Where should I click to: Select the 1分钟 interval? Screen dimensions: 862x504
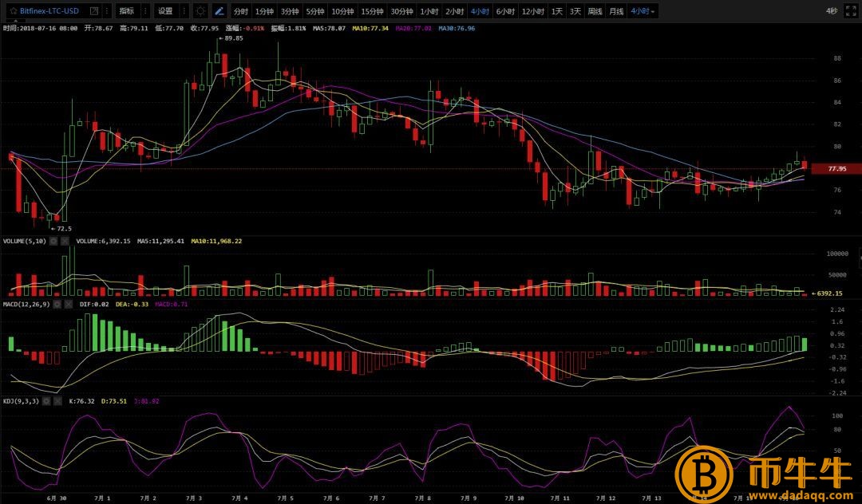tap(264, 11)
